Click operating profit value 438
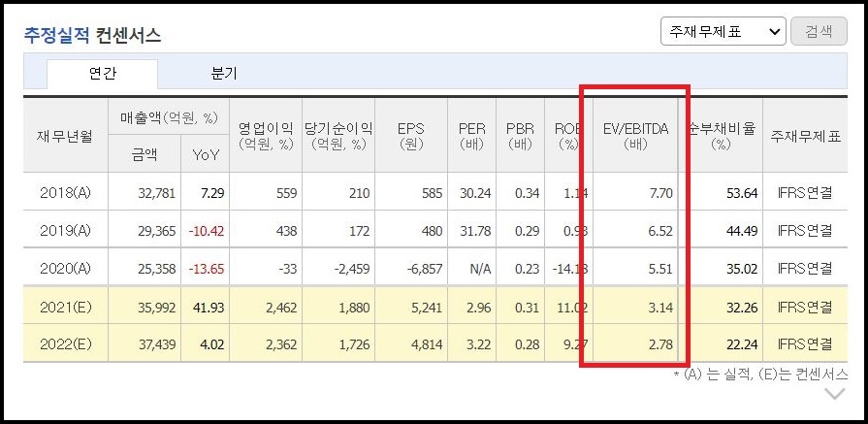868x424 pixels. [x=287, y=231]
